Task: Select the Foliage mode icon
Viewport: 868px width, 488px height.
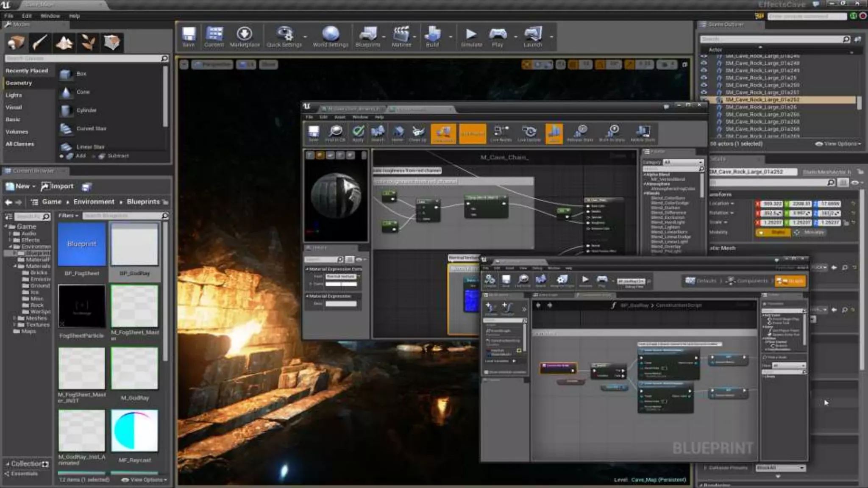Action: pos(88,42)
